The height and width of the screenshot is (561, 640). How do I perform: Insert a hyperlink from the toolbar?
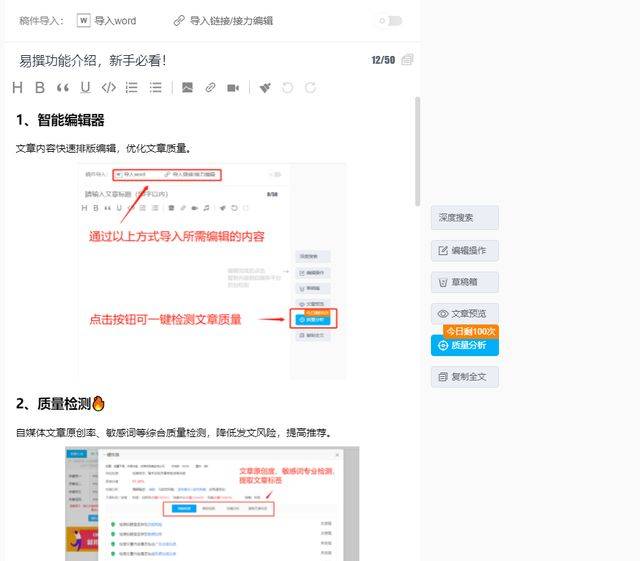click(210, 88)
